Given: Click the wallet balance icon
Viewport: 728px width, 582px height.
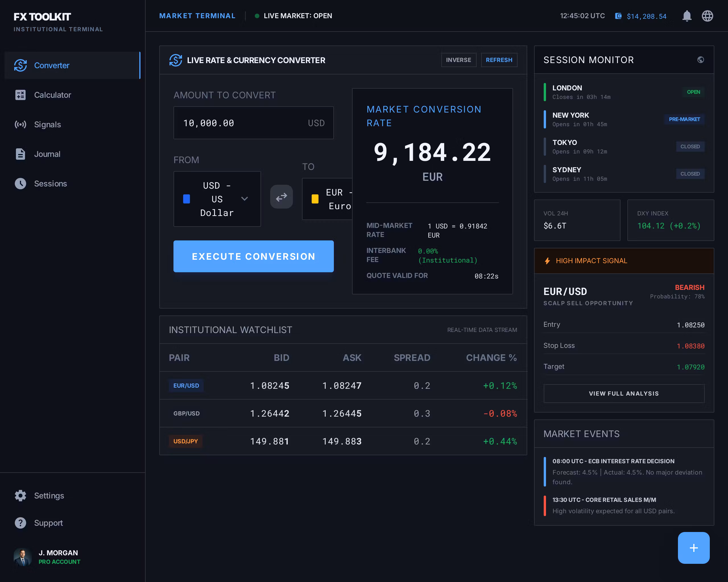Looking at the screenshot, I should click(618, 16).
